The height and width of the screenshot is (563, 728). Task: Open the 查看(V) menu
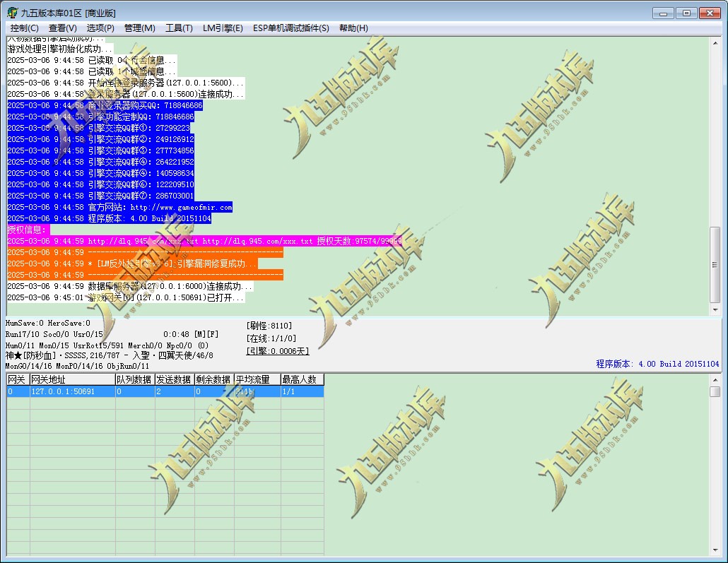click(62, 28)
